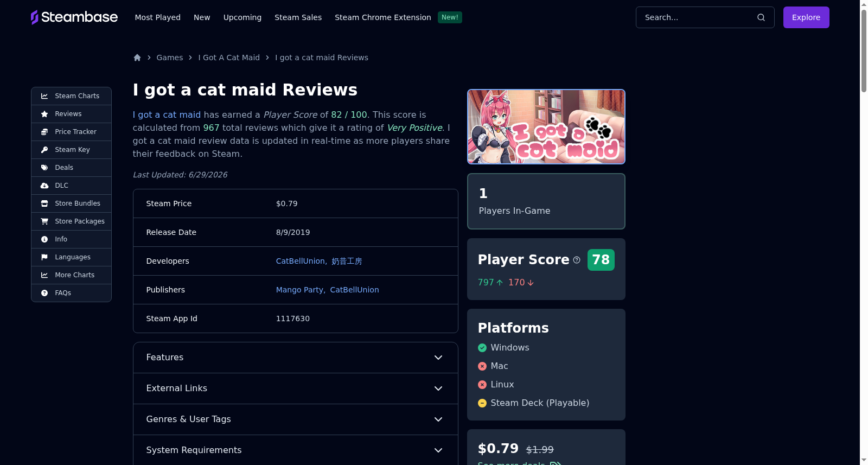Click the Very Positive rating text

tap(415, 128)
